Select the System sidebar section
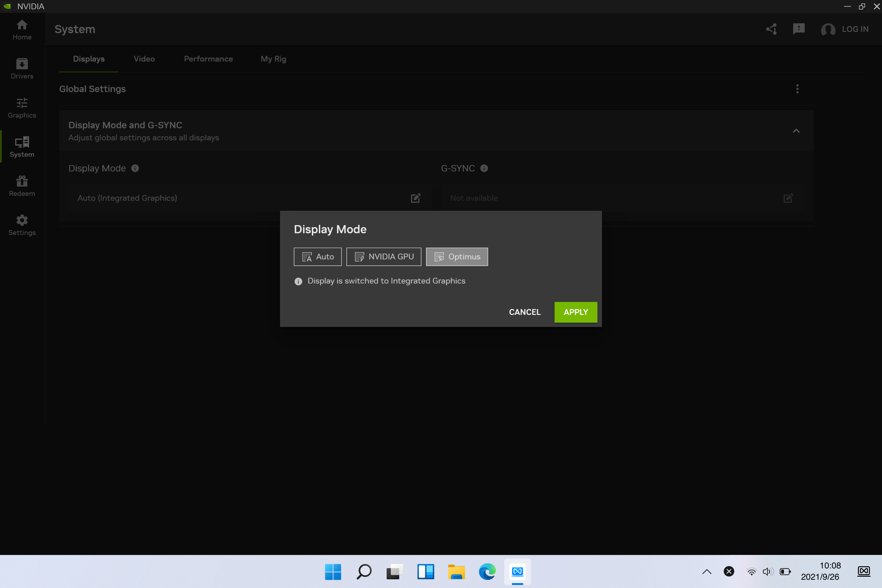This screenshot has width=882, height=588. (x=22, y=147)
